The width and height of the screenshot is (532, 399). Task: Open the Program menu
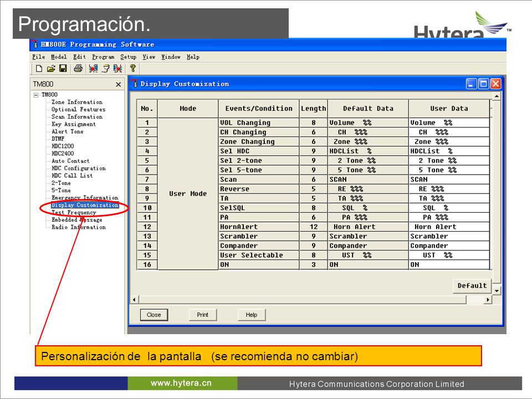[103, 57]
